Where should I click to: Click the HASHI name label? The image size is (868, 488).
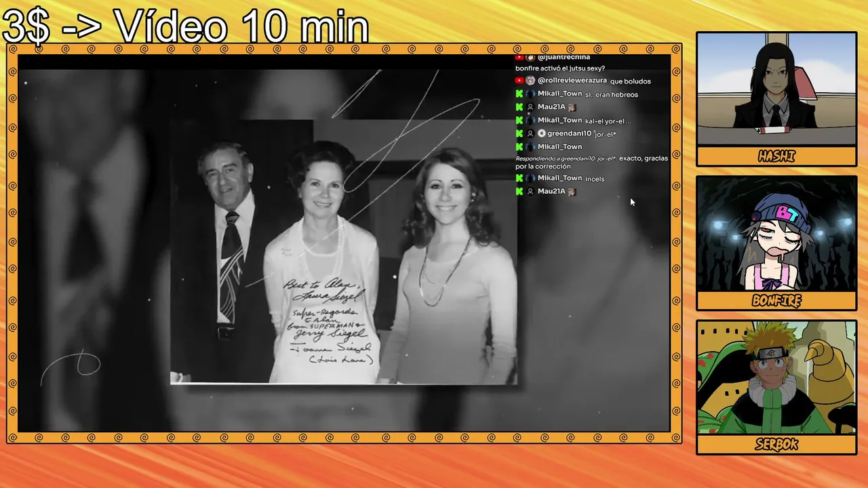(776, 157)
